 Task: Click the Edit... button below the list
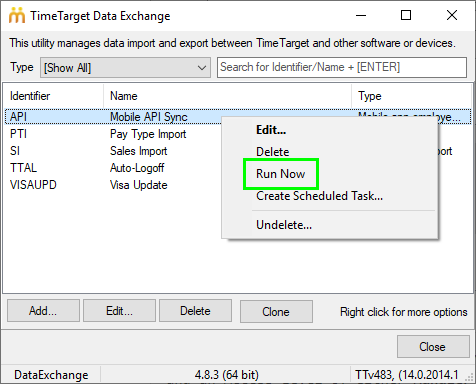[x=119, y=311]
